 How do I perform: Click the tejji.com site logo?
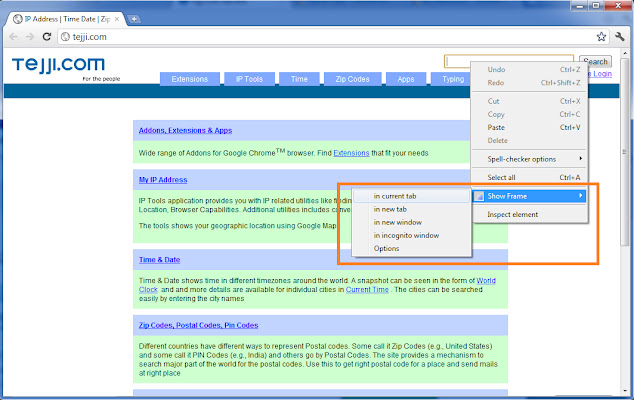pyautogui.click(x=59, y=65)
